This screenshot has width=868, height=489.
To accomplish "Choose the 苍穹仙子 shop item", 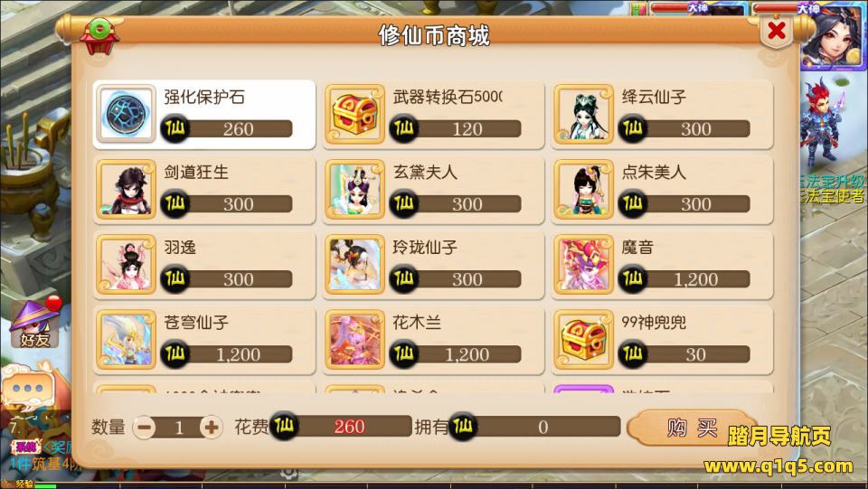I will pyautogui.click(x=204, y=340).
